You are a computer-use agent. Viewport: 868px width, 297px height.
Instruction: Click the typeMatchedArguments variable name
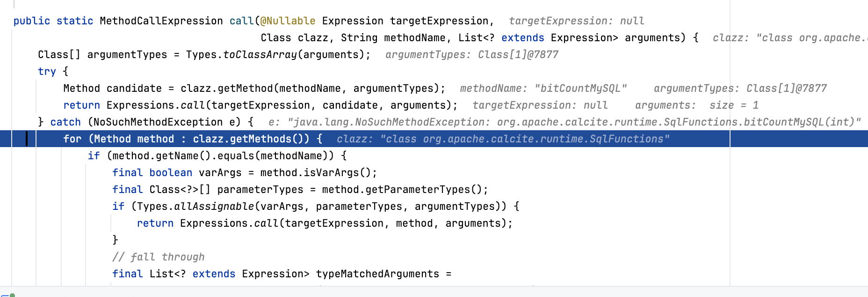(377, 274)
